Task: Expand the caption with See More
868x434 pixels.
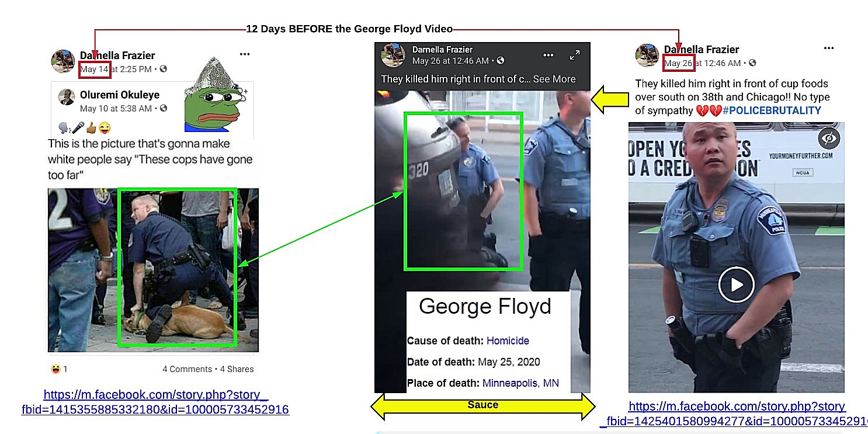Action: (x=554, y=79)
